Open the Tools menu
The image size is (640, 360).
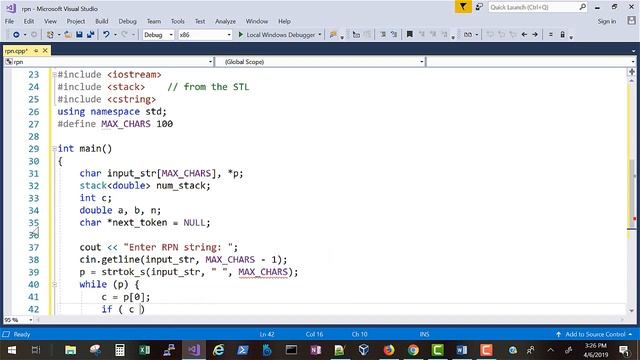point(178,21)
